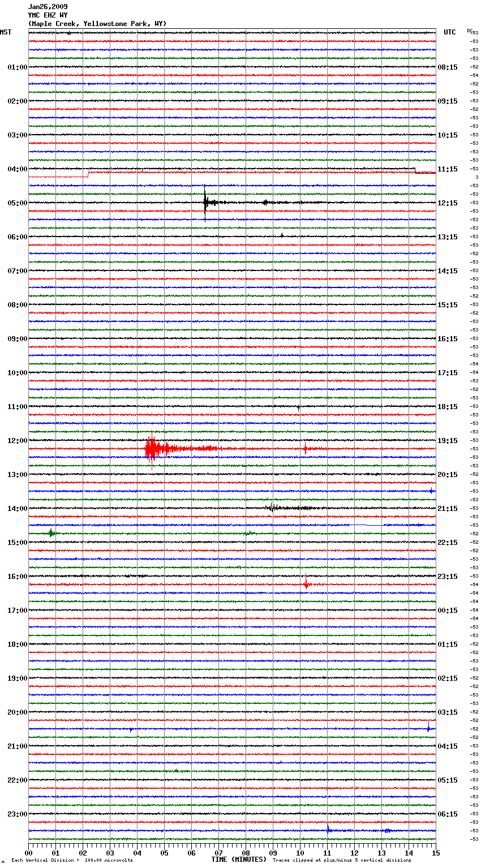Click the minute 10 tick label on axis
Viewport: 481px width, 868px height.
click(300, 853)
